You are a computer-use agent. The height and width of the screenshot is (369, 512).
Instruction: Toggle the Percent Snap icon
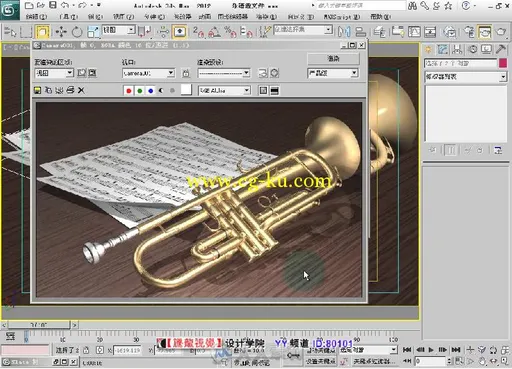pos(230,32)
